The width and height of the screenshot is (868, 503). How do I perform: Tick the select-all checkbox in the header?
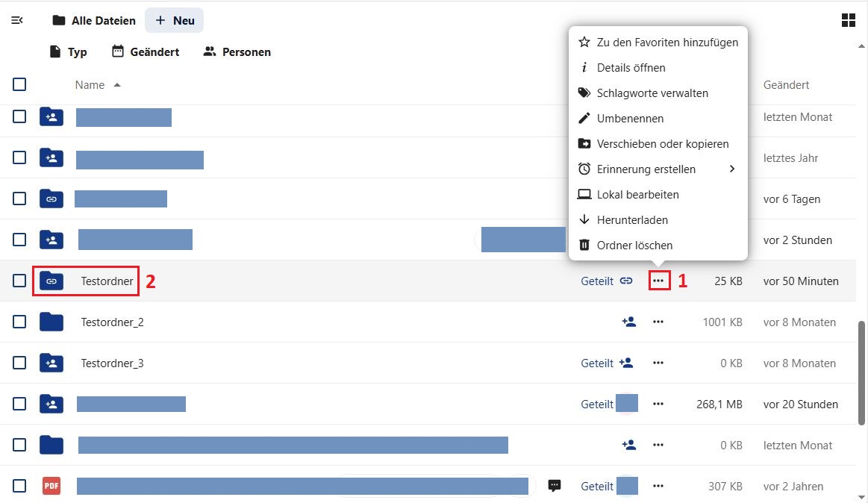coord(19,84)
